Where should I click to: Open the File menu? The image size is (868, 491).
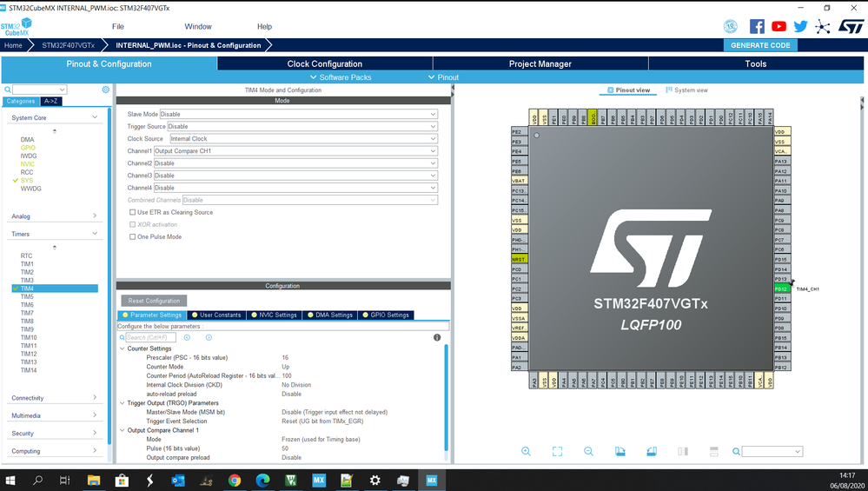118,27
